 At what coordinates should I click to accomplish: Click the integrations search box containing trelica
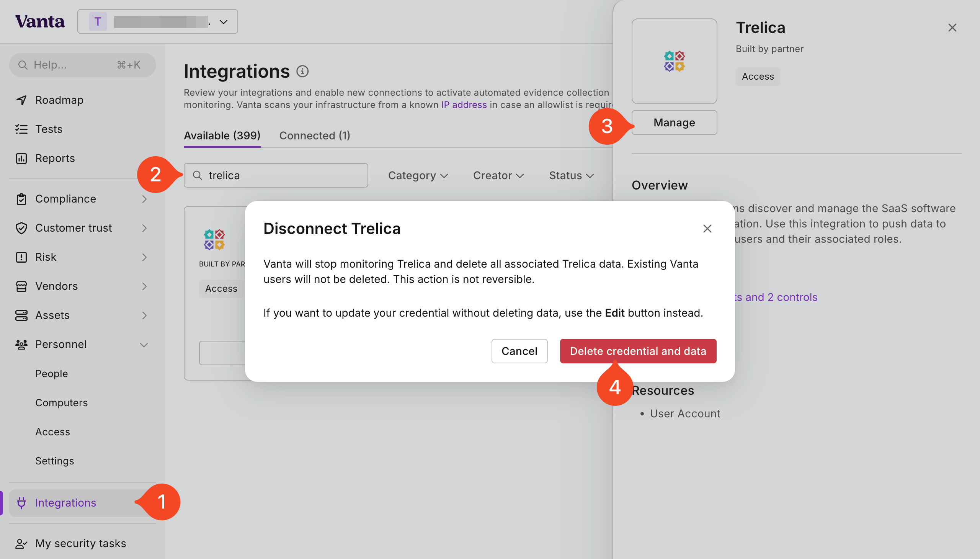(x=276, y=175)
